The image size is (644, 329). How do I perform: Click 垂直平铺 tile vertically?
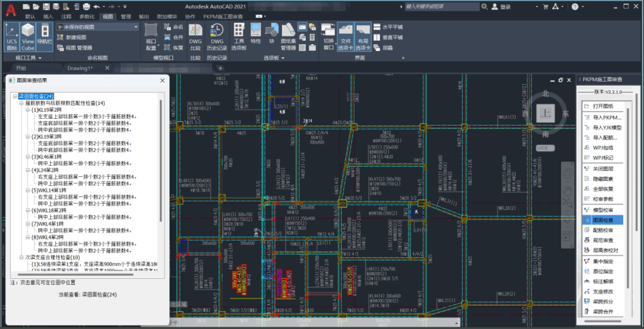click(388, 38)
